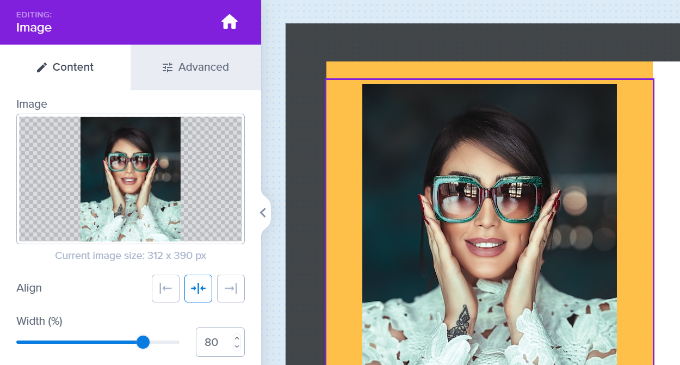
Task: Select the orange section above the image
Action: (x=489, y=70)
